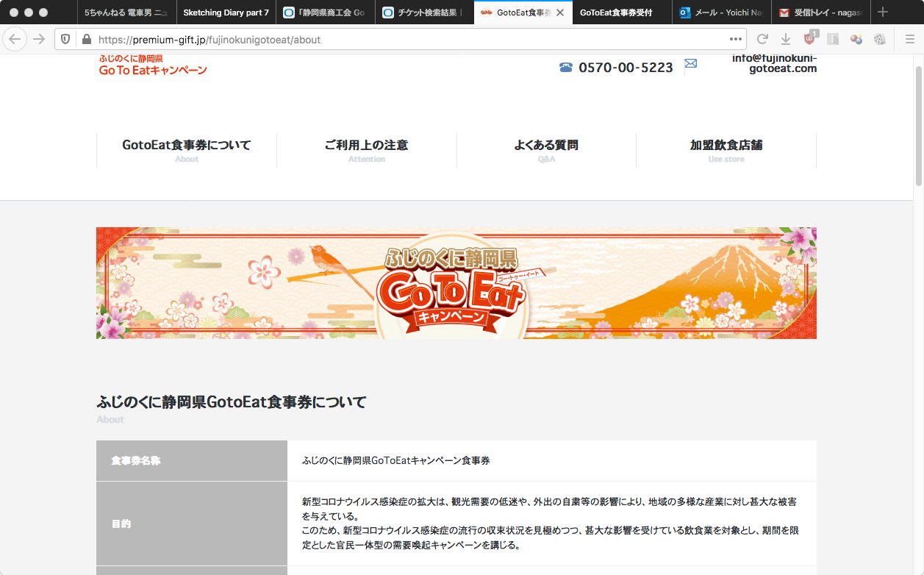
Task: Go forward with the browser forward arrow
Action: [x=39, y=39]
